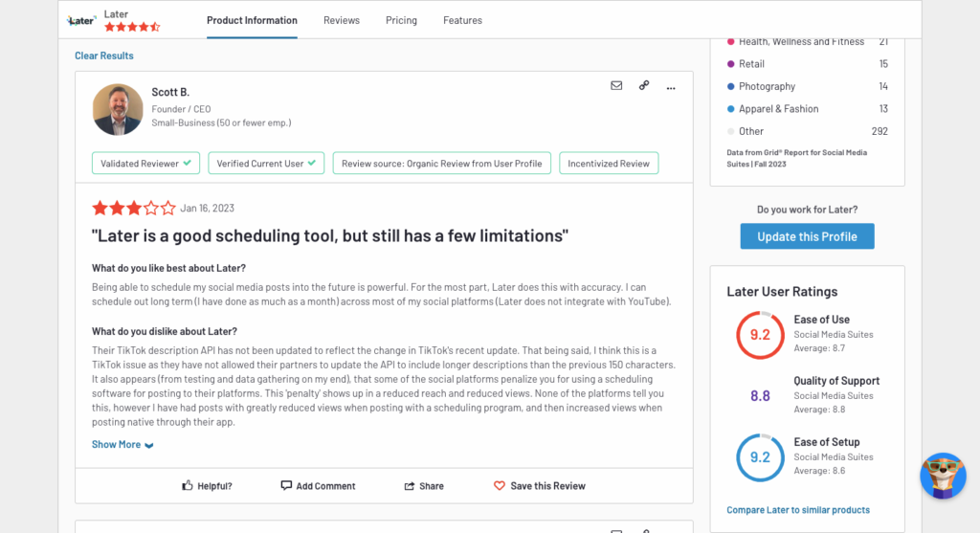Click Founder / CEO job title text
Screen dimensions: 980x533
tap(181, 109)
